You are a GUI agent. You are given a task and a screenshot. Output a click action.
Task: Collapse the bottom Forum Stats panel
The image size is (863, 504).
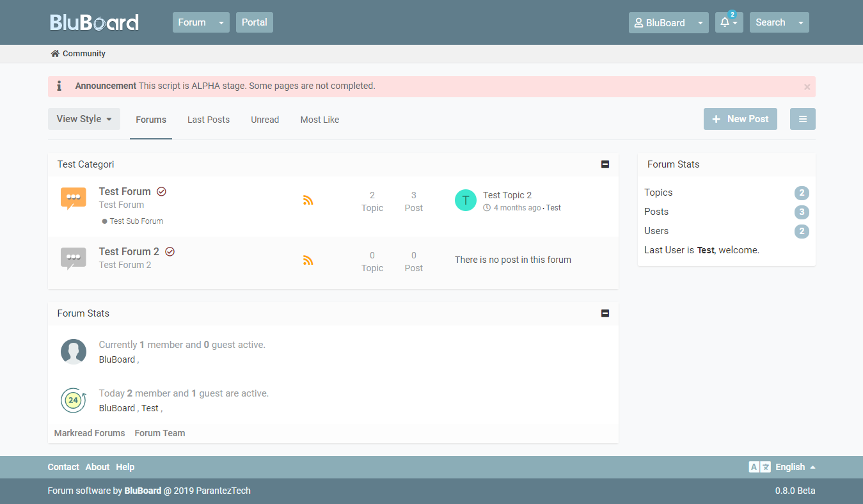pos(605,313)
